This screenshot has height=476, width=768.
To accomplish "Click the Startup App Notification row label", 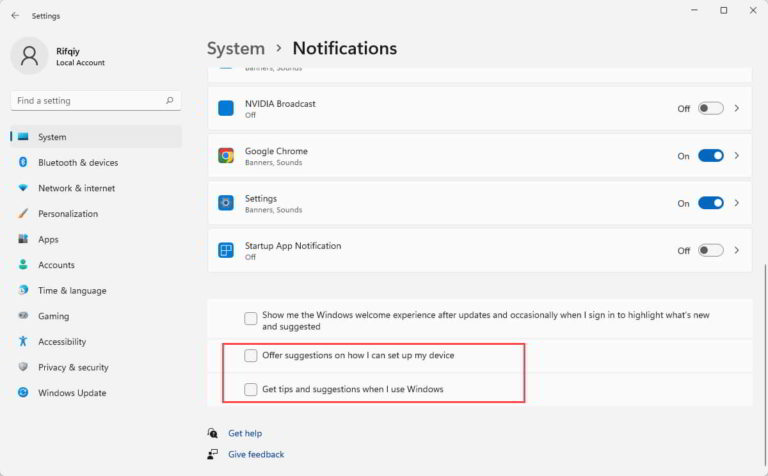I will (x=293, y=245).
